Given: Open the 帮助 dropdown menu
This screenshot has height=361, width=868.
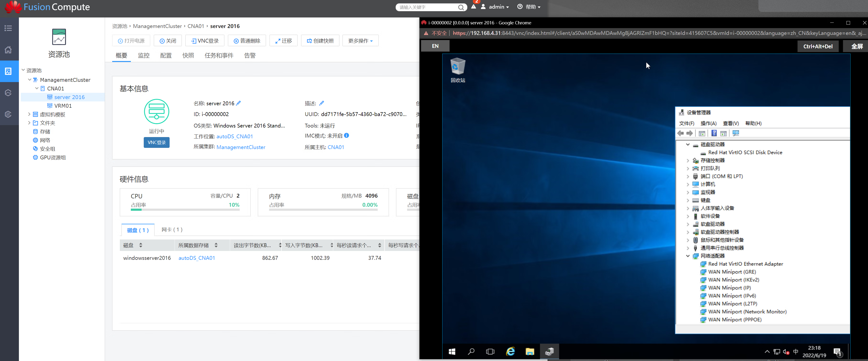Looking at the screenshot, I should click(x=529, y=7).
